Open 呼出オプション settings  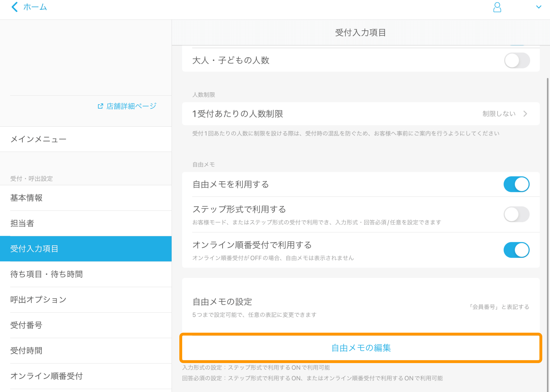pos(86,300)
